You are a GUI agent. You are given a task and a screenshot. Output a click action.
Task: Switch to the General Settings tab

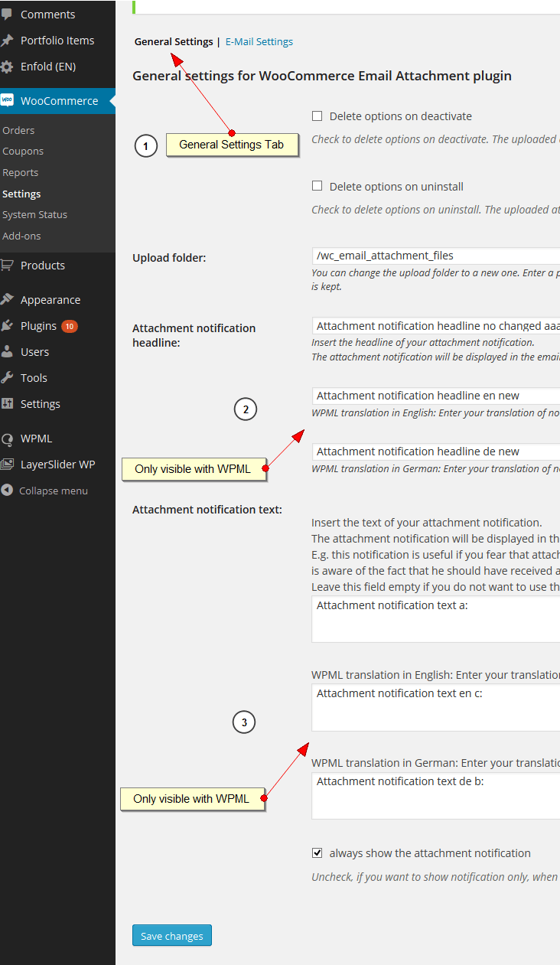click(174, 42)
